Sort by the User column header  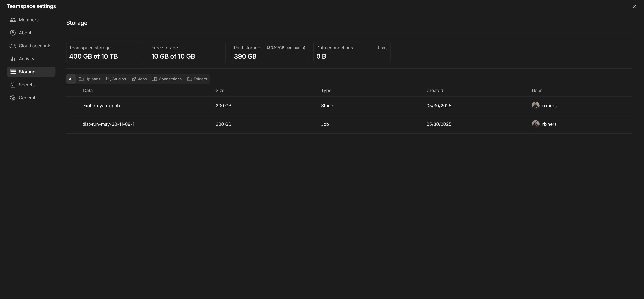point(537,91)
